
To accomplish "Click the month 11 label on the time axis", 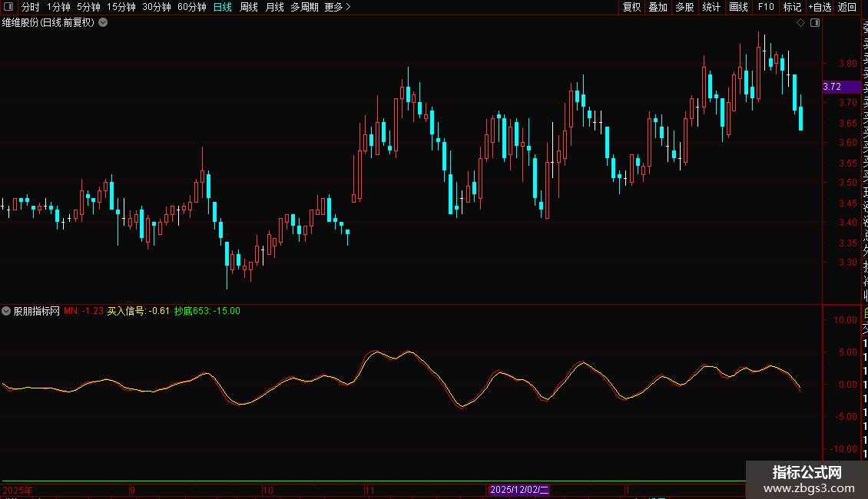I will click(369, 490).
